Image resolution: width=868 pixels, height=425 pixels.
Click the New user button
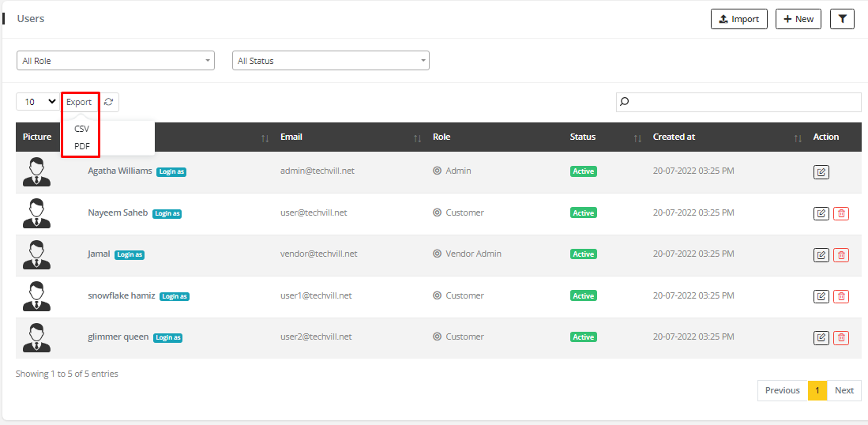[798, 19]
